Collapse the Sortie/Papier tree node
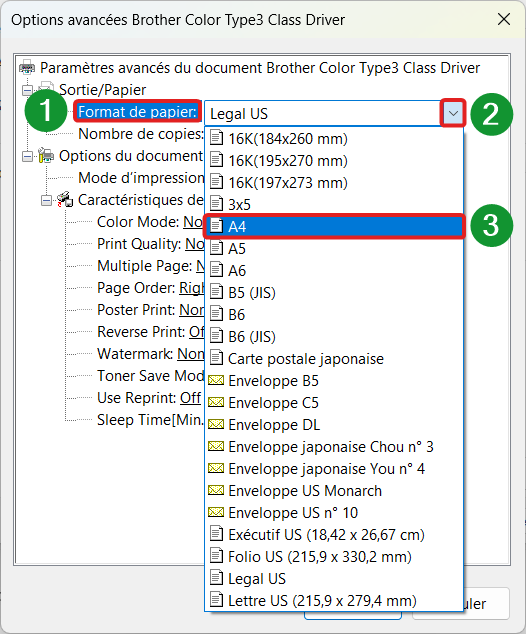The width and height of the screenshot is (526, 634). tap(27, 90)
